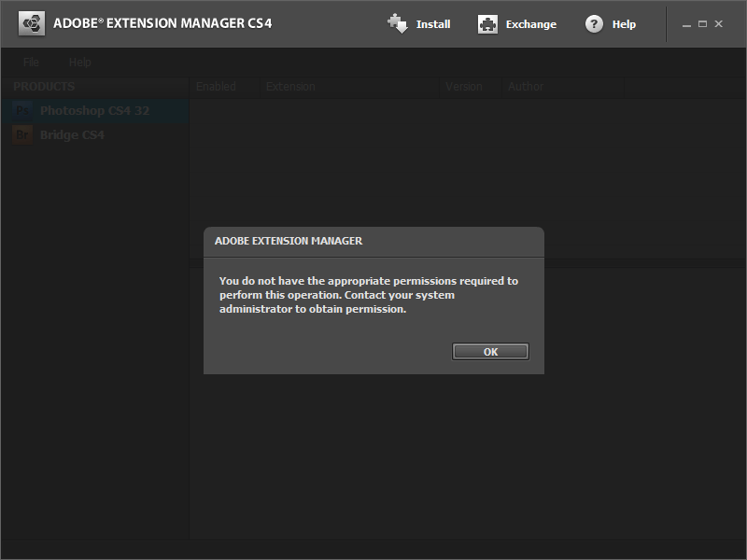
Task: Sort by the Enabled column header
Action: [216, 87]
